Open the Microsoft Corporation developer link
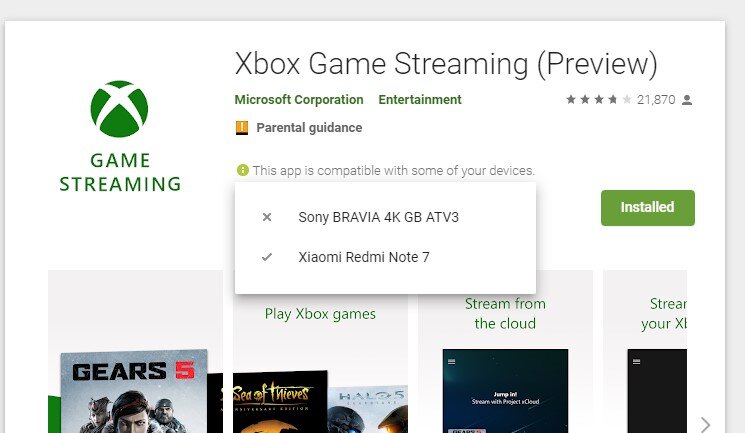Screen dimensions: 745x433 tap(299, 100)
